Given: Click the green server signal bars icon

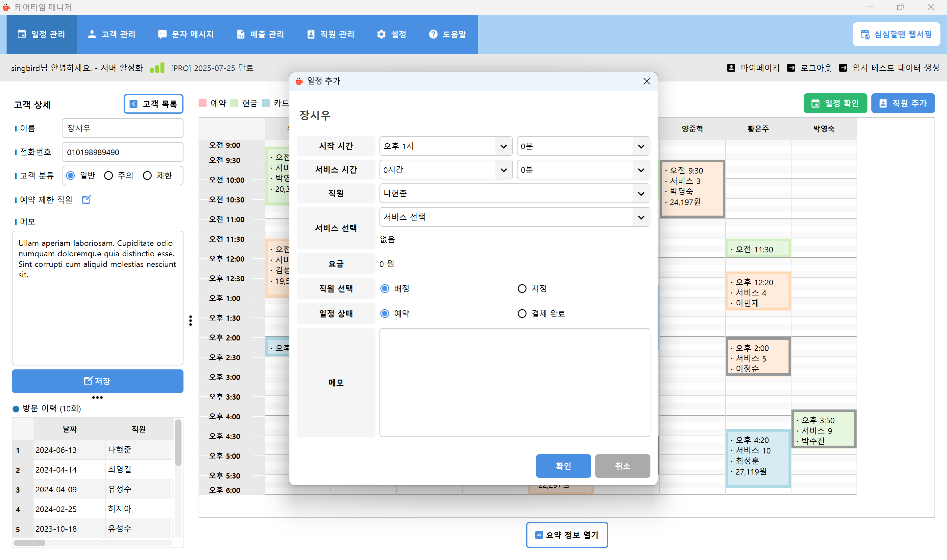Looking at the screenshot, I should pos(157,68).
